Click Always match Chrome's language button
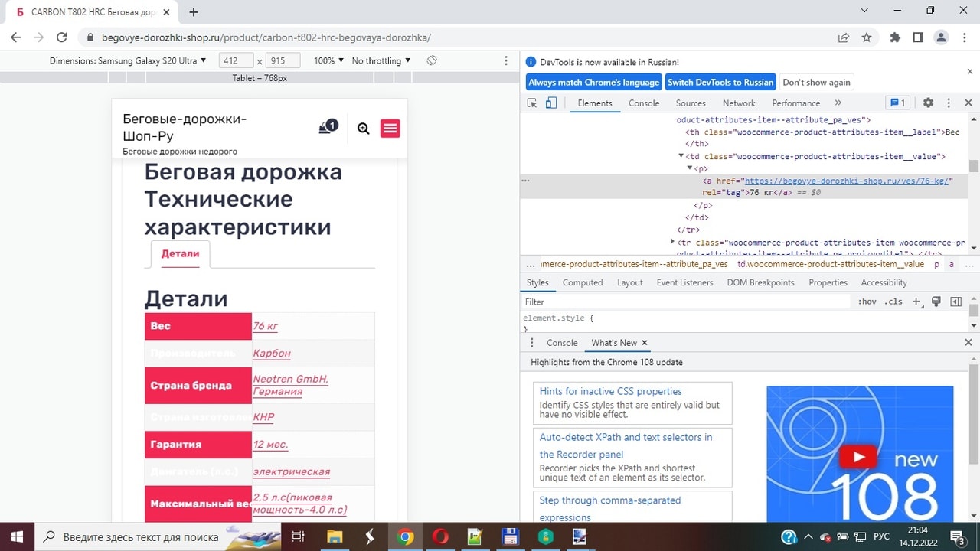This screenshot has height=551, width=980. (594, 83)
